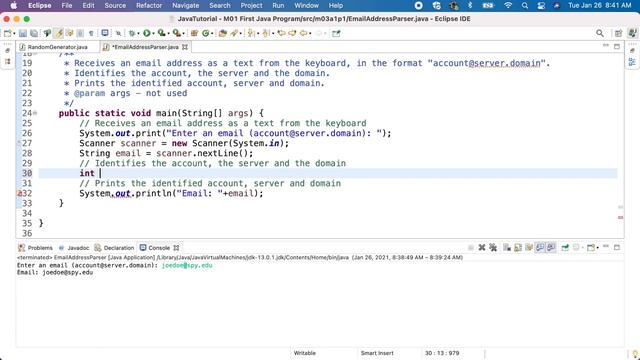Click the Coverage launch icon
Screen dimensions: 640x360
[x=162, y=33]
